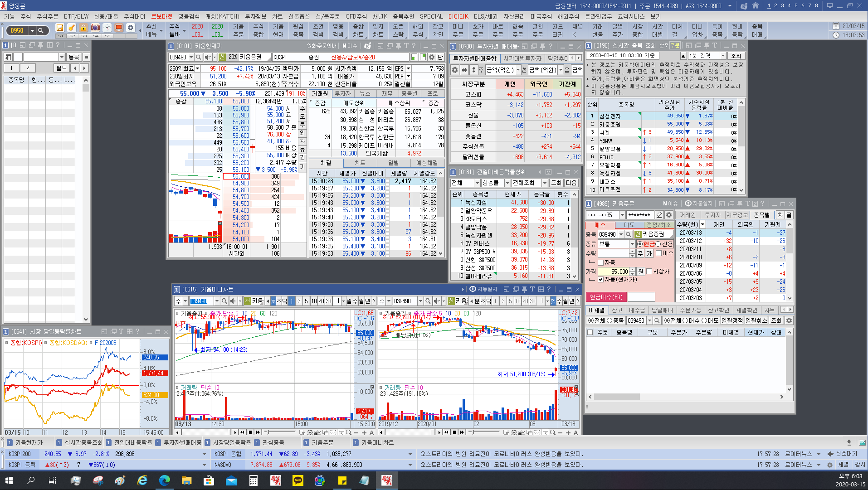Check the 미수 checkbox
Screen dimensions: 868x490
pos(658,253)
